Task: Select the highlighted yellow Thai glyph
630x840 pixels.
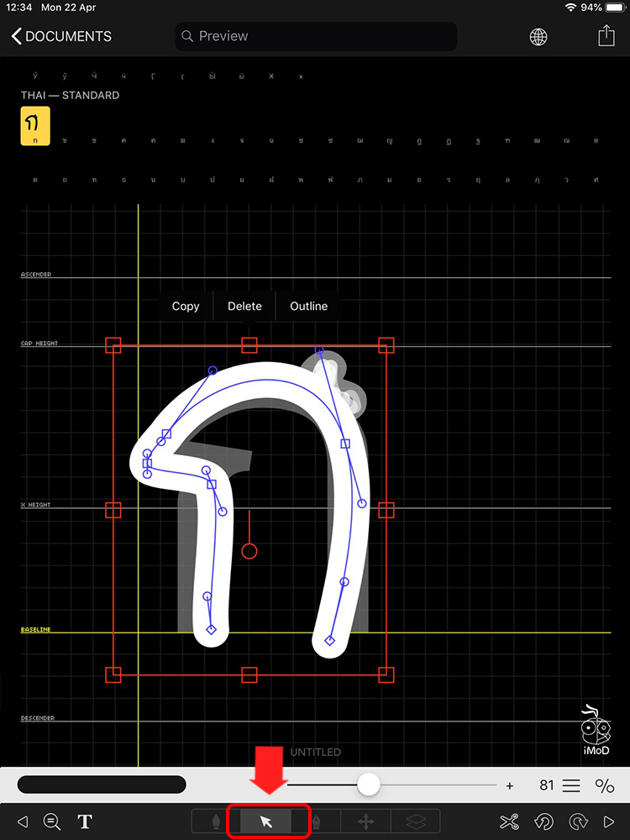Action: 35,126
